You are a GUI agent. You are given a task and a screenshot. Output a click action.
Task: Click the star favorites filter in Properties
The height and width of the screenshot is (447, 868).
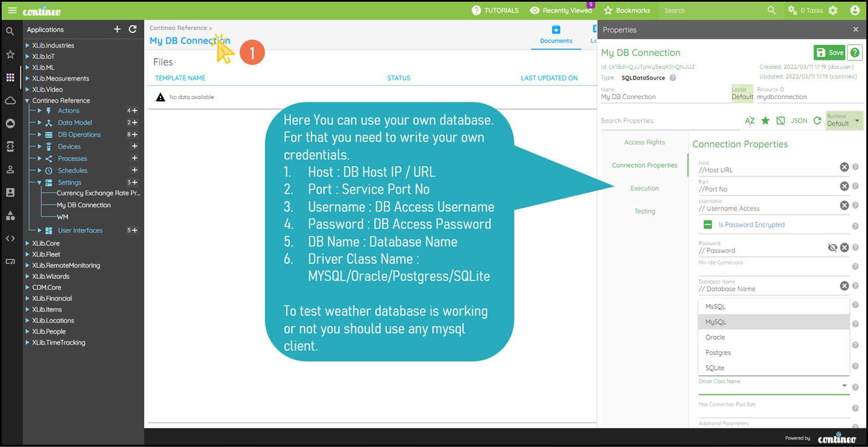765,121
